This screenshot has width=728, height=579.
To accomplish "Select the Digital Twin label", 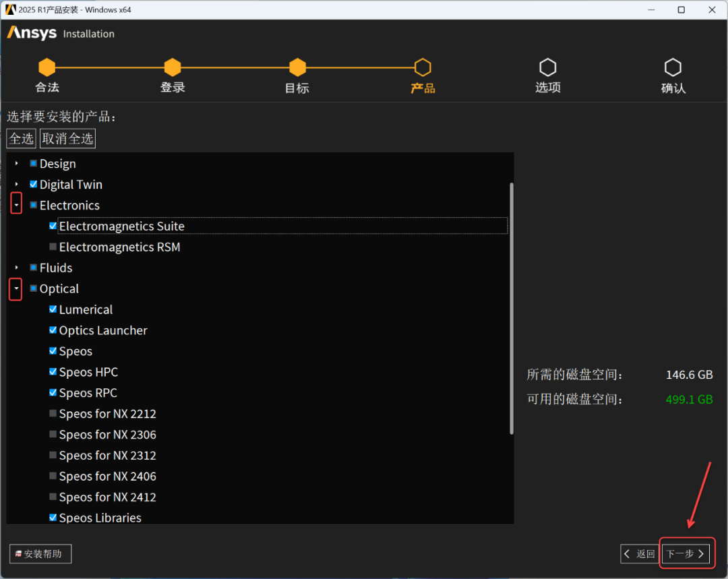I will [71, 184].
